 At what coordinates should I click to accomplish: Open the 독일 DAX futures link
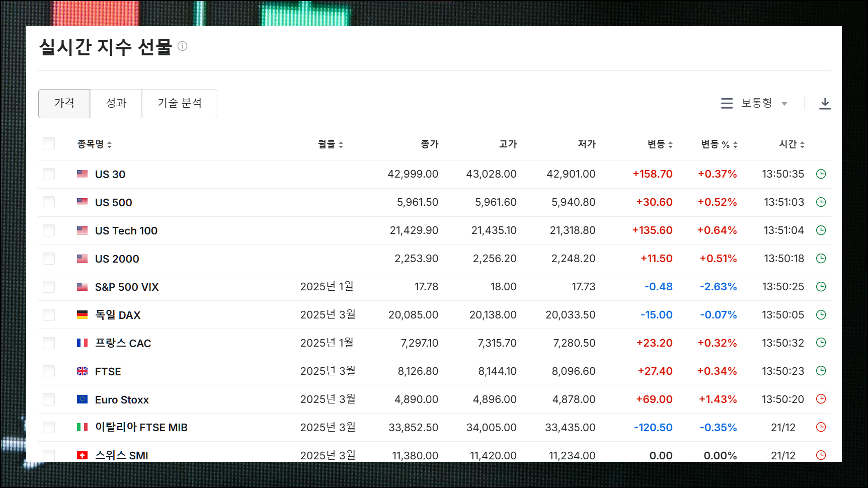118,315
